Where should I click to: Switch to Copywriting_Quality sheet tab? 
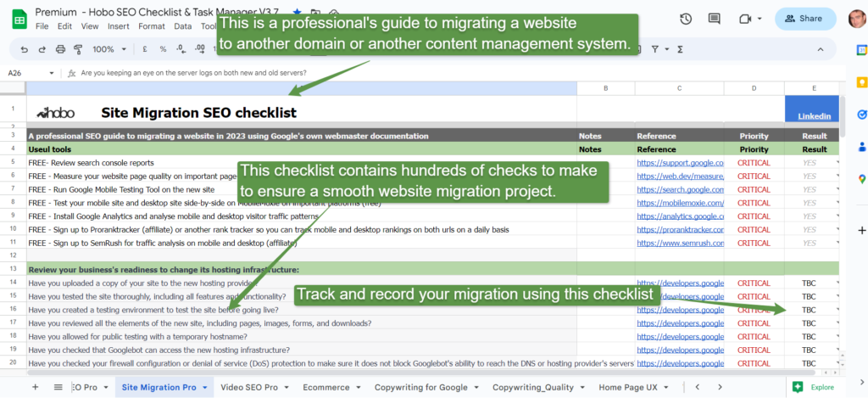click(x=533, y=388)
